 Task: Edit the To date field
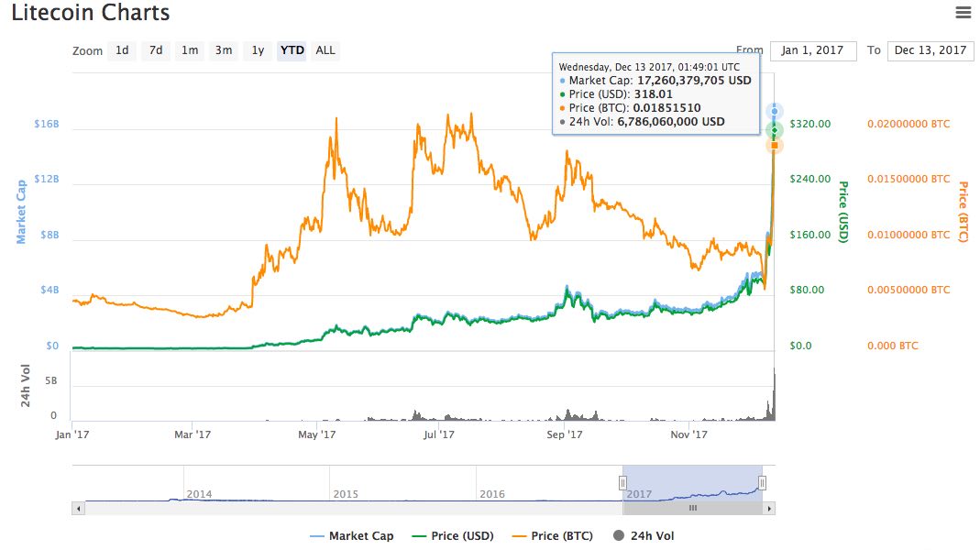click(x=930, y=50)
